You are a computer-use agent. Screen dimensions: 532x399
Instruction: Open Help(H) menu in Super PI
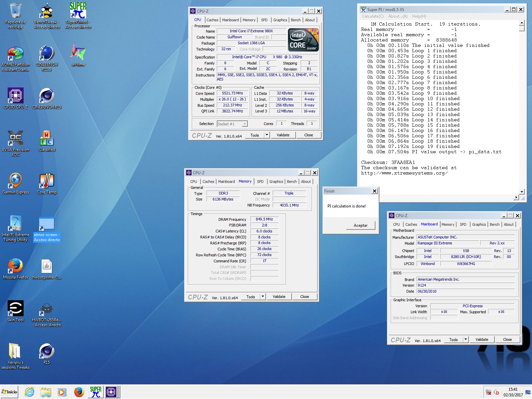[419, 16]
